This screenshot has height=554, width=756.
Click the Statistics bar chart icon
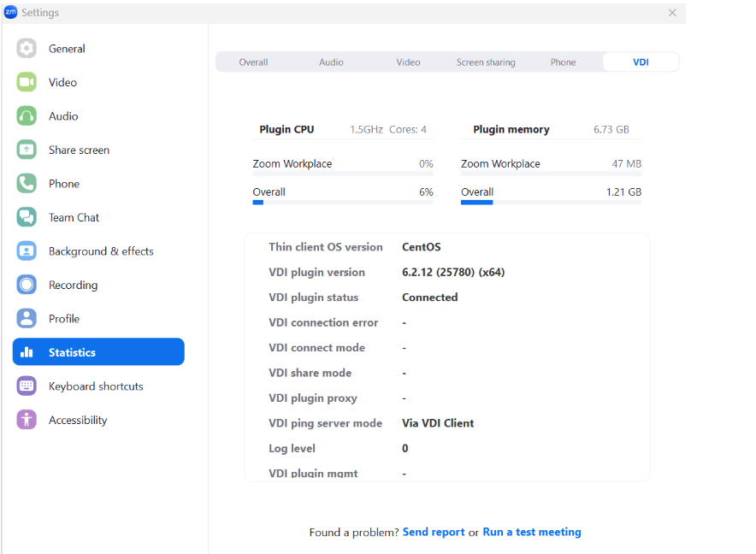(27, 352)
